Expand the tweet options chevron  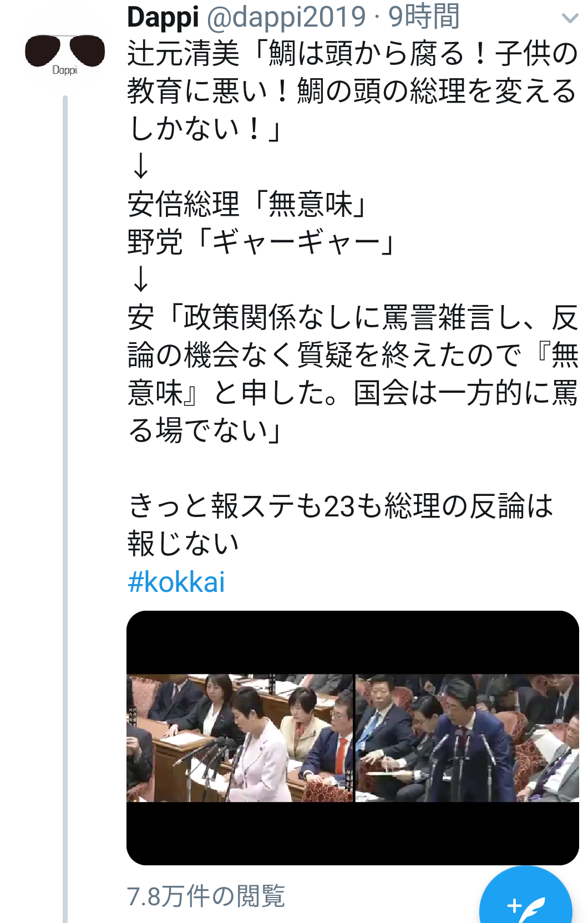point(570,18)
